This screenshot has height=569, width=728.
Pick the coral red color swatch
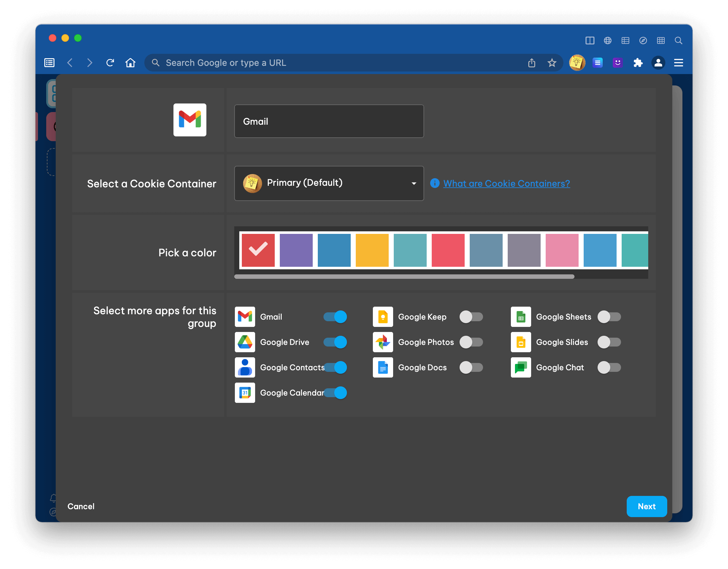(x=448, y=250)
